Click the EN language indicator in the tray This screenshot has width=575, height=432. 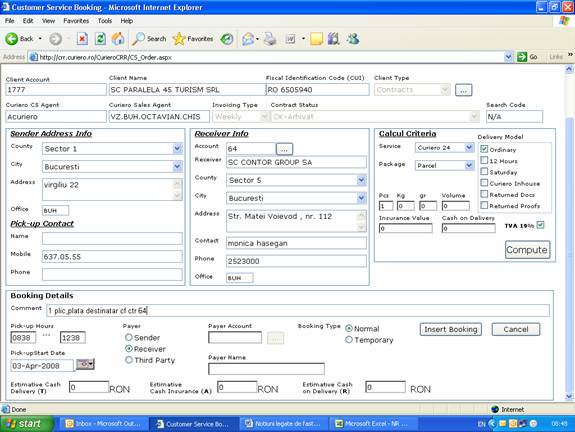tap(481, 424)
